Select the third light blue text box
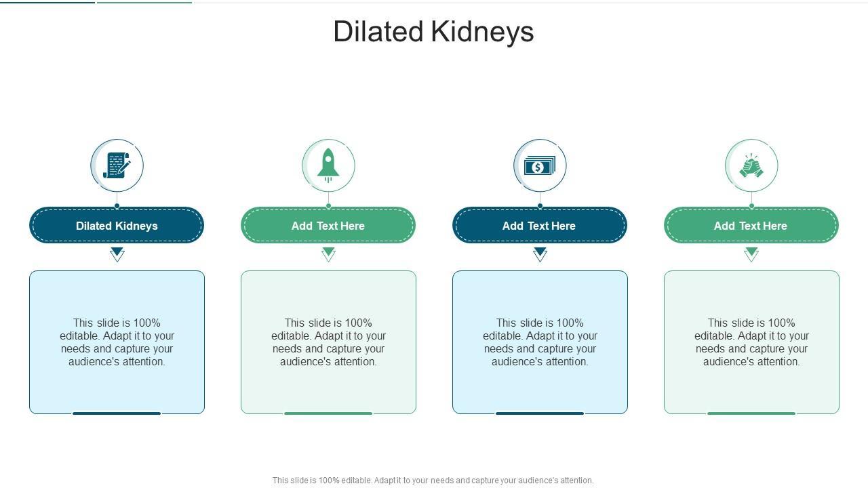Image resolution: width=868 pixels, height=488 pixels. (540, 342)
